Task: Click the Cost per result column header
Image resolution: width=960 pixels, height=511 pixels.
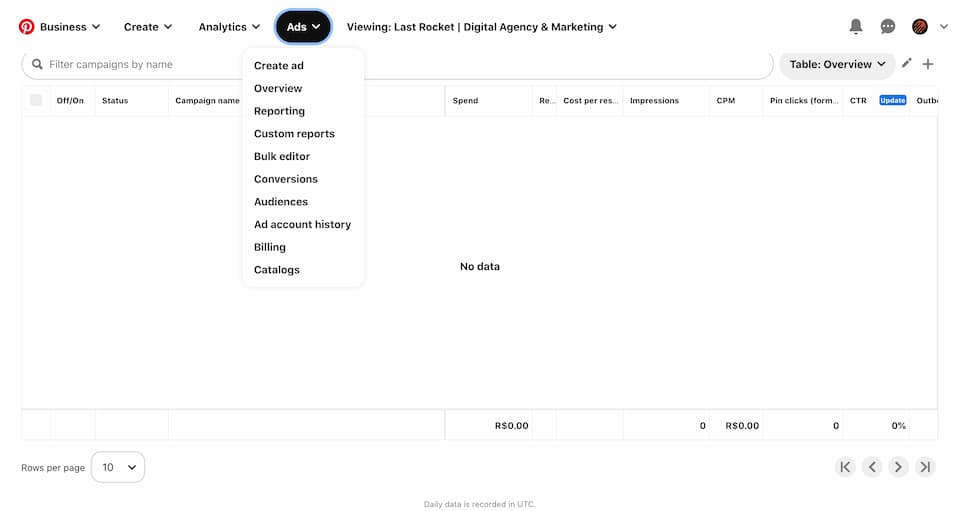Action: pos(591,100)
